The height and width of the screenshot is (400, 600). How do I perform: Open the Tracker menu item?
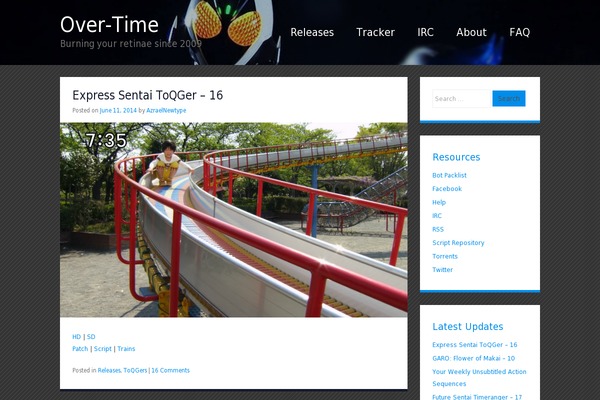point(375,32)
